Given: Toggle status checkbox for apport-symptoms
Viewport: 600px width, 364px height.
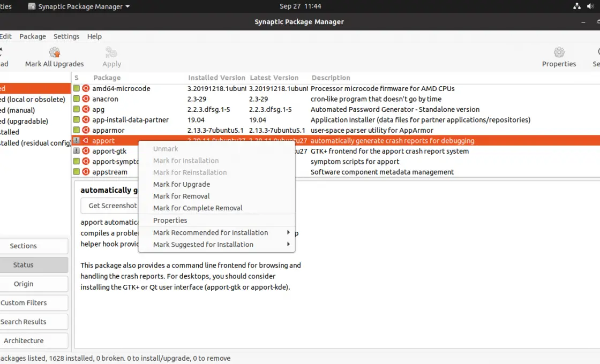Looking at the screenshot, I should [77, 161].
